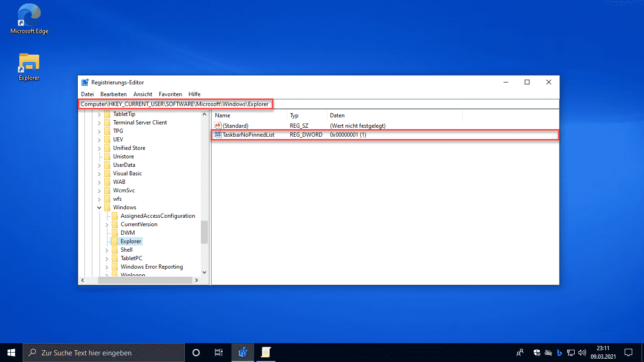This screenshot has height=362, width=644.
Task: Click the tree pane's vertical scrollbar thumb
Action: tap(204, 232)
